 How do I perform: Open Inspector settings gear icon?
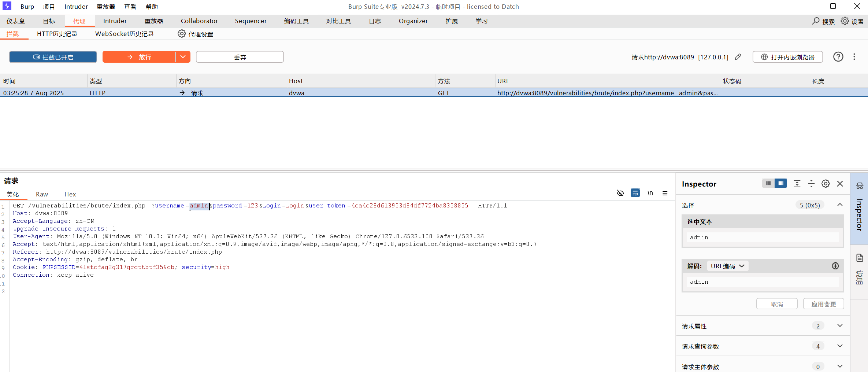826,184
